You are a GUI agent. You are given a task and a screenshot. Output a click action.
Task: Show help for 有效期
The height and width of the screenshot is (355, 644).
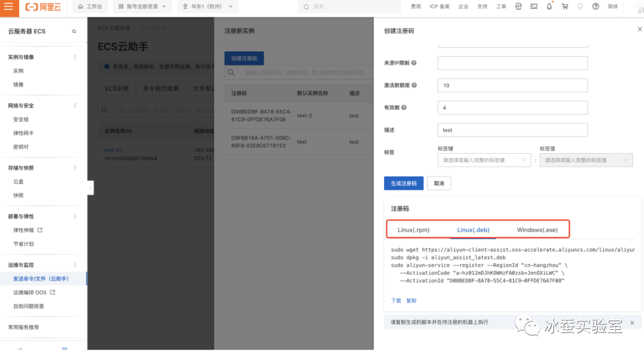point(404,107)
